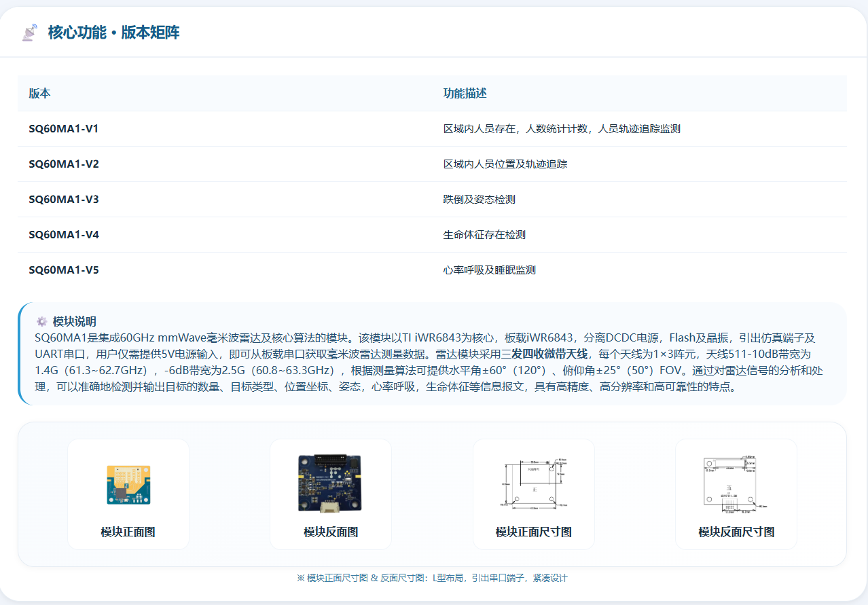Select the SQ60MA1-V5 version row
This screenshot has width=868, height=605.
click(x=432, y=270)
